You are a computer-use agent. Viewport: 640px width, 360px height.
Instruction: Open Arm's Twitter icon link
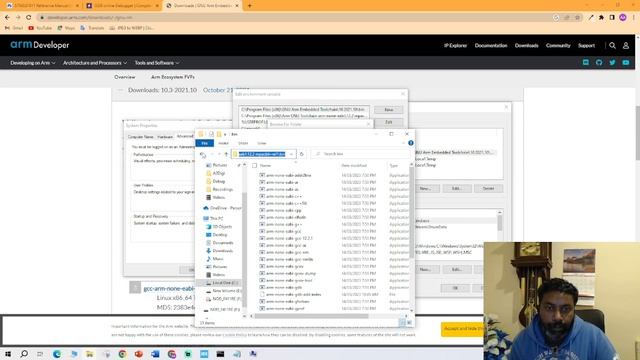coord(612,62)
